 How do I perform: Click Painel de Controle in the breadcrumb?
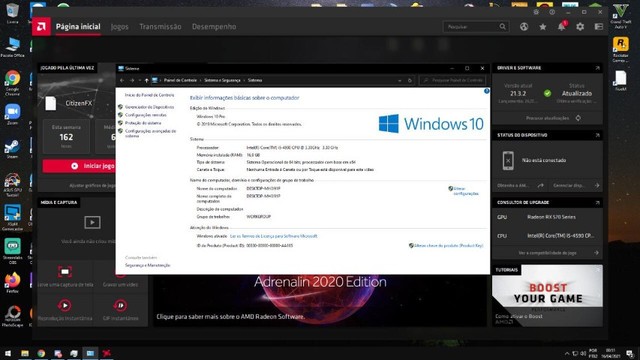tap(180, 80)
